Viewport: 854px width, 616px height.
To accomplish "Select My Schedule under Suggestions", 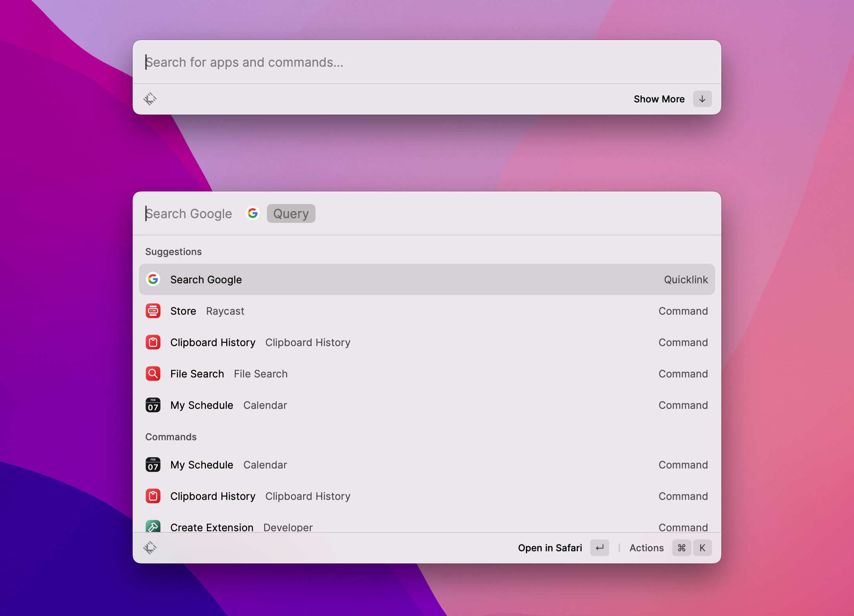I will [202, 405].
